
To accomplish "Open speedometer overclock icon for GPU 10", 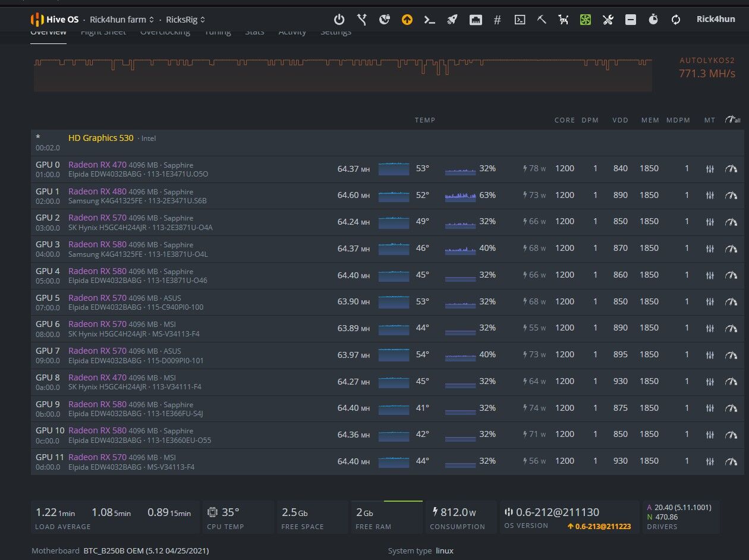I will (x=731, y=435).
